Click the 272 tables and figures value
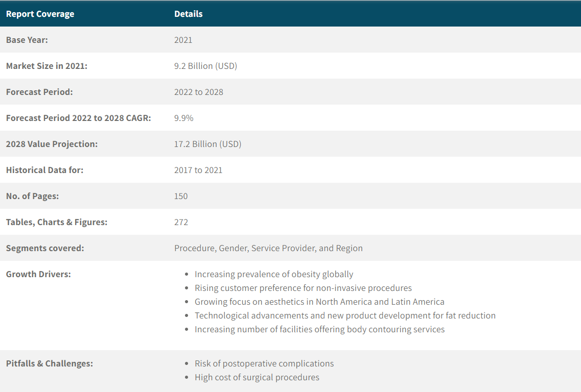The image size is (581, 392). coord(181,222)
